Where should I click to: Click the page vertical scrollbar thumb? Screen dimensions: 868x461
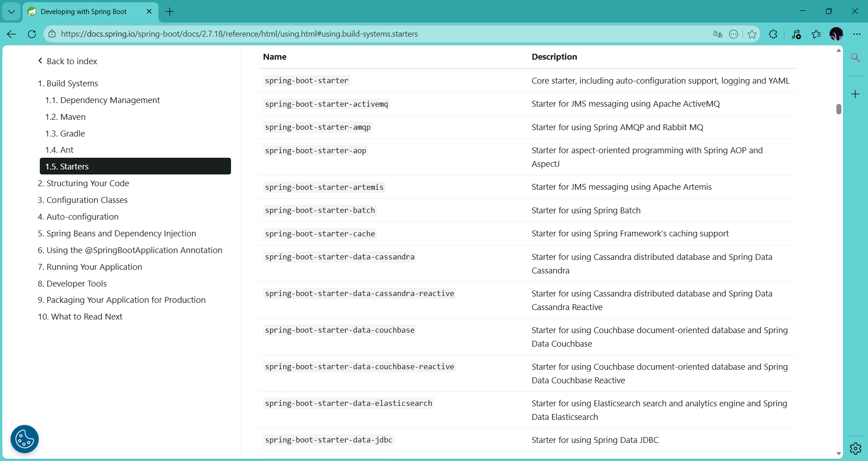coord(839,109)
